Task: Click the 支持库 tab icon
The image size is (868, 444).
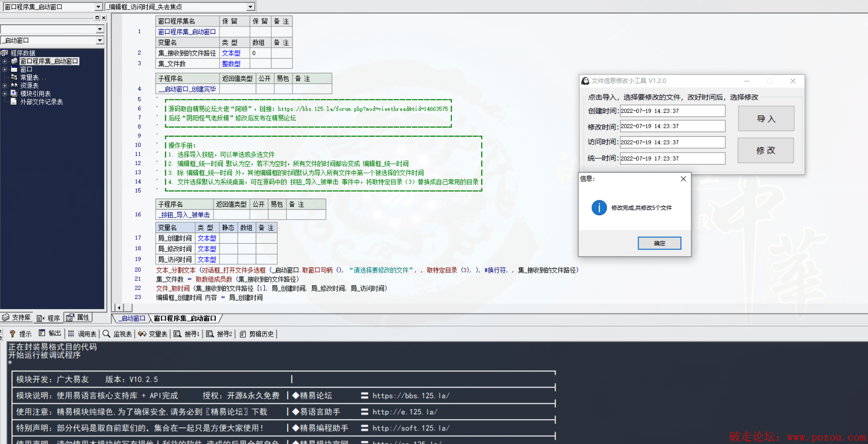Action: point(6,317)
